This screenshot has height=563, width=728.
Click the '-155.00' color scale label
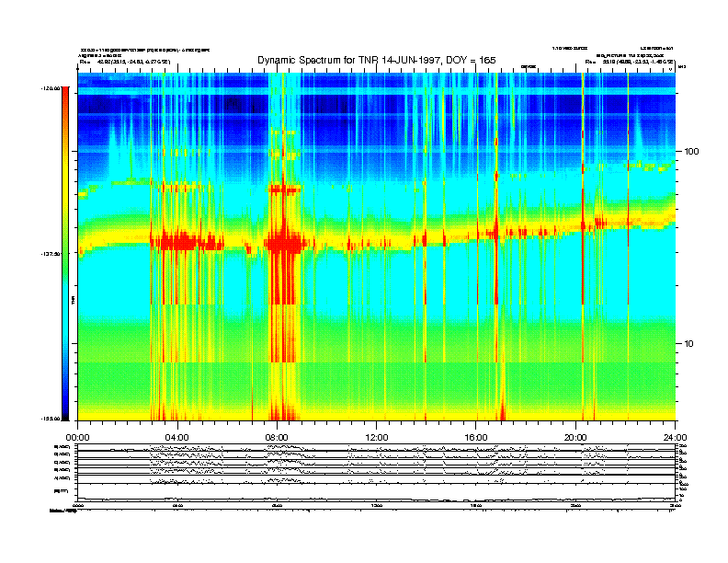coord(51,419)
